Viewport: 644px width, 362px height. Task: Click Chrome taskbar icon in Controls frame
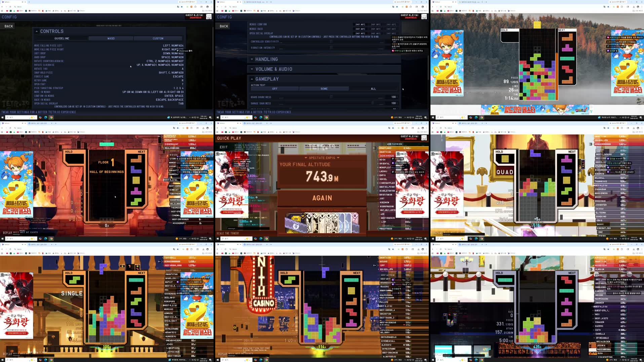(x=51, y=118)
